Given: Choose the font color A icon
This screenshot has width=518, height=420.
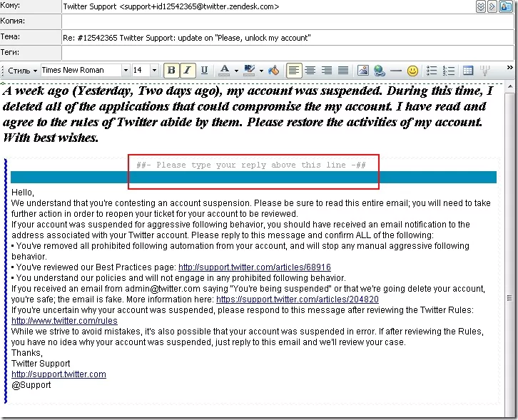Looking at the screenshot, I should [x=224, y=71].
